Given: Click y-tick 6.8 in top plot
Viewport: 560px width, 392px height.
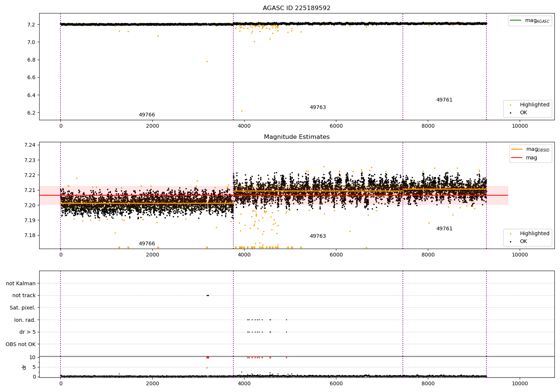Looking at the screenshot, I should pyautogui.click(x=31, y=60).
